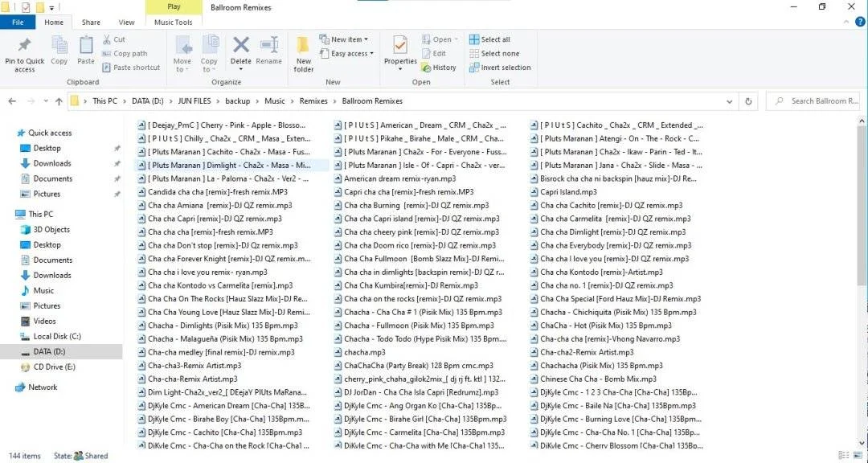Click the Copy to icon
This screenshot has height=463, width=868.
pyautogui.click(x=210, y=45)
